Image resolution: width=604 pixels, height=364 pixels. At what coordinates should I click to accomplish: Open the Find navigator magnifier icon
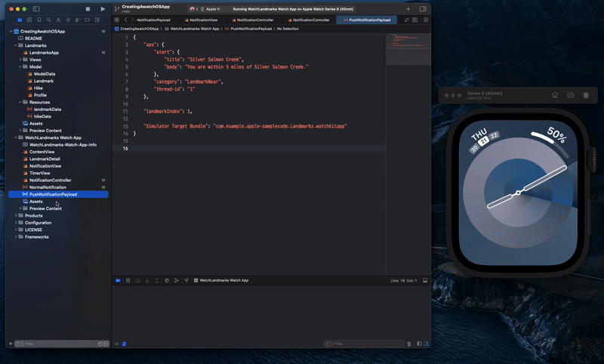pos(48,20)
